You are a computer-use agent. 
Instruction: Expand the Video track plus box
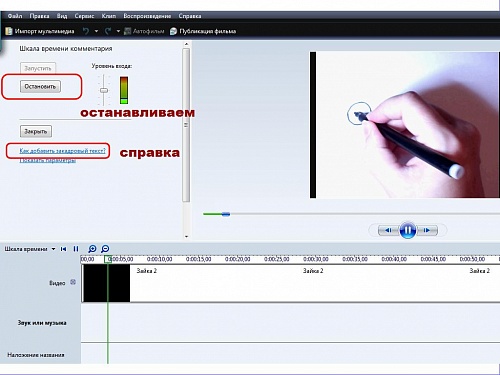pyautogui.click(x=73, y=282)
